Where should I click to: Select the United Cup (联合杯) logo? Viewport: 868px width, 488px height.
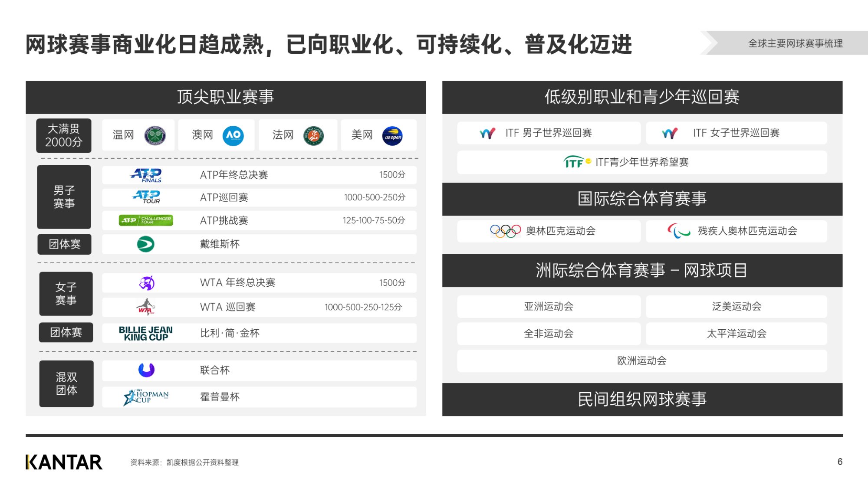[x=146, y=370]
